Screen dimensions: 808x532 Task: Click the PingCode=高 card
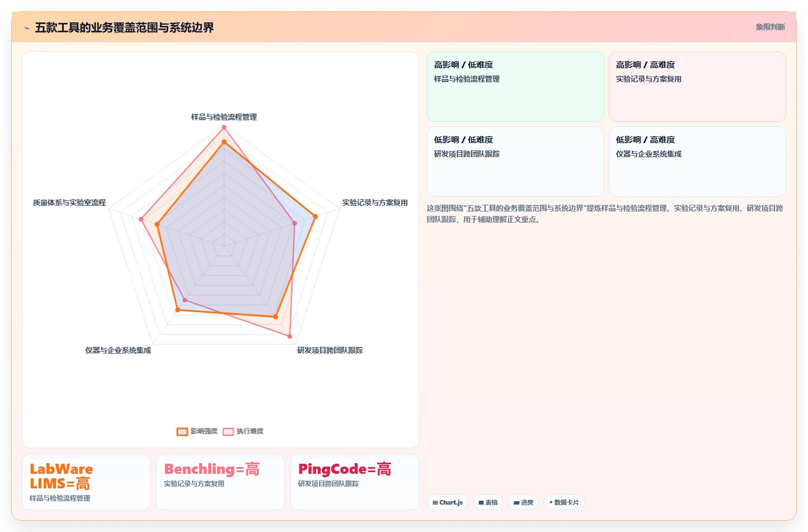point(355,482)
